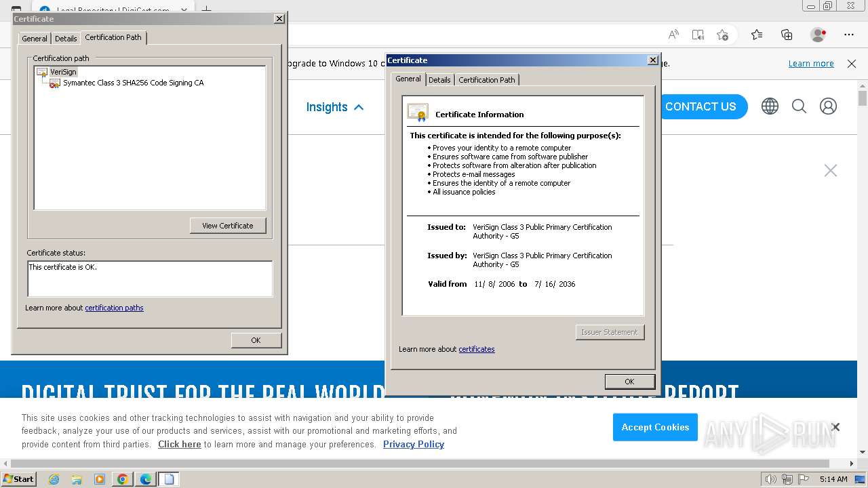Click the View Certificate button
Image resolution: width=868 pixels, height=488 pixels.
pos(228,226)
